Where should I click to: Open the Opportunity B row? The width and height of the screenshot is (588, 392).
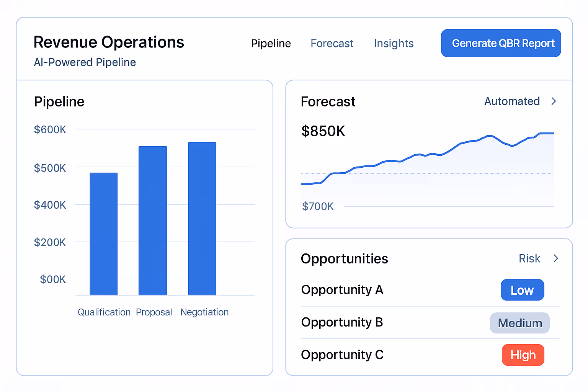(342, 322)
